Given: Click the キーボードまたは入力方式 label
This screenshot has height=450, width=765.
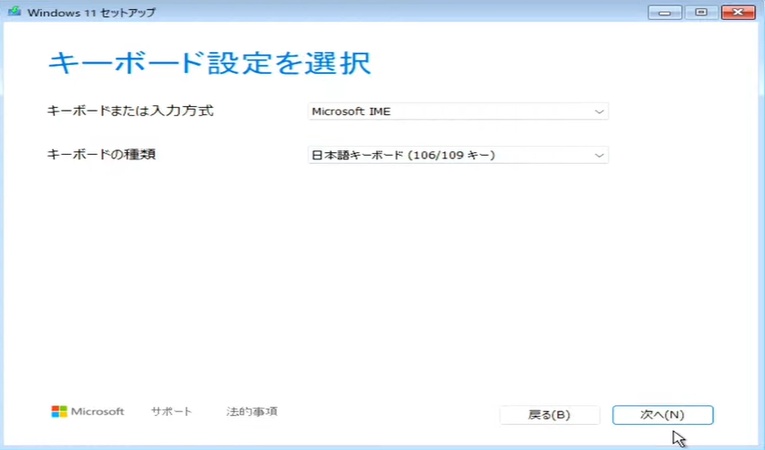Looking at the screenshot, I should (130, 111).
